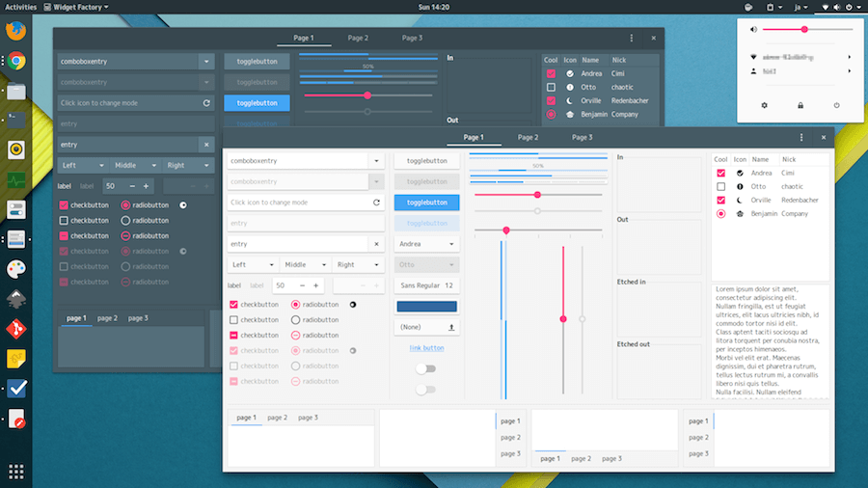Open the Sans Regular 12 font button
This screenshot has height=488, width=868.
[x=427, y=285]
